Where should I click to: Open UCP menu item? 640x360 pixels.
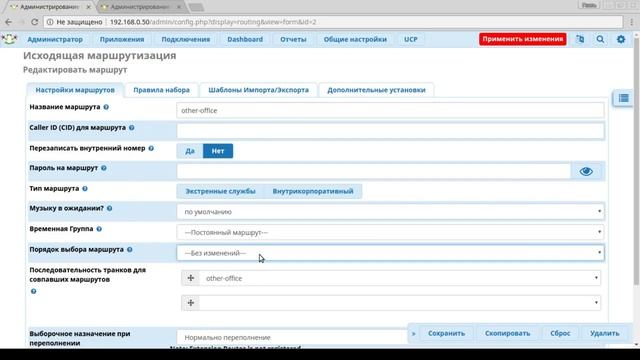[x=411, y=39]
